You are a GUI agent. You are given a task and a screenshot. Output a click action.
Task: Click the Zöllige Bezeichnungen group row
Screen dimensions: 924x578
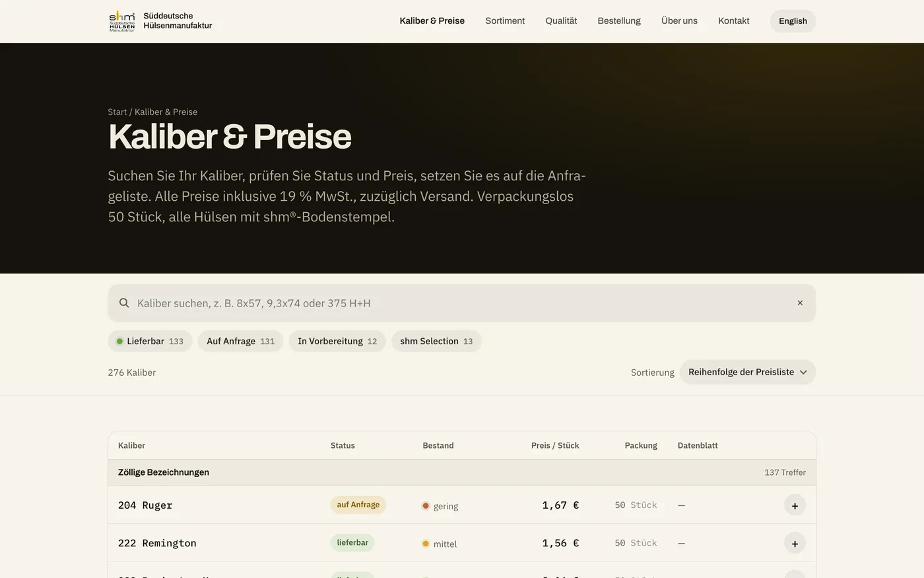[x=462, y=473]
